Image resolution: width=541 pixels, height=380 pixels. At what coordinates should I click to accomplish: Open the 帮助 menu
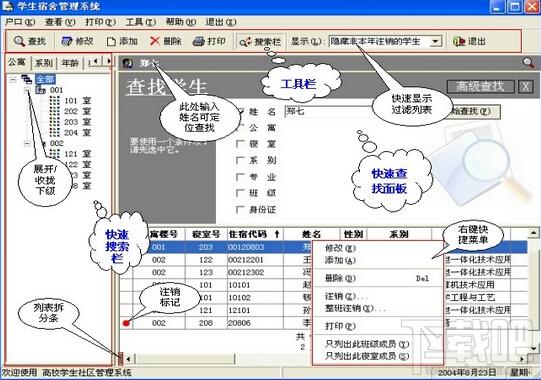[181, 22]
